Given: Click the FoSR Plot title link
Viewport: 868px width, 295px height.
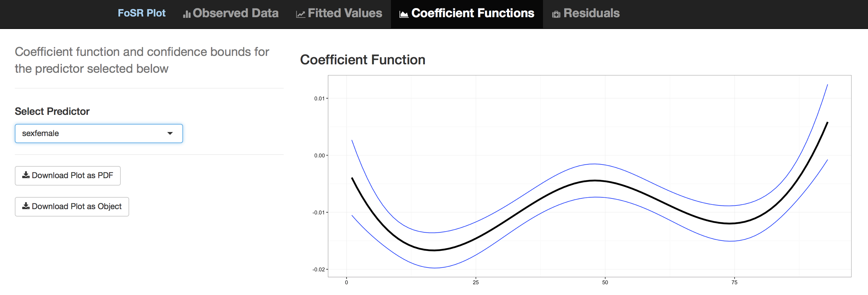Looking at the screenshot, I should [142, 13].
